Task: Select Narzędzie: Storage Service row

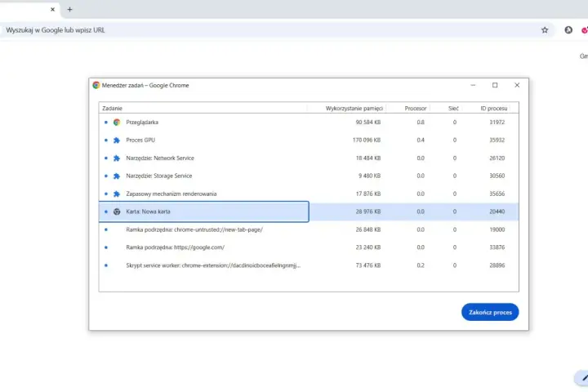Action: (309, 176)
